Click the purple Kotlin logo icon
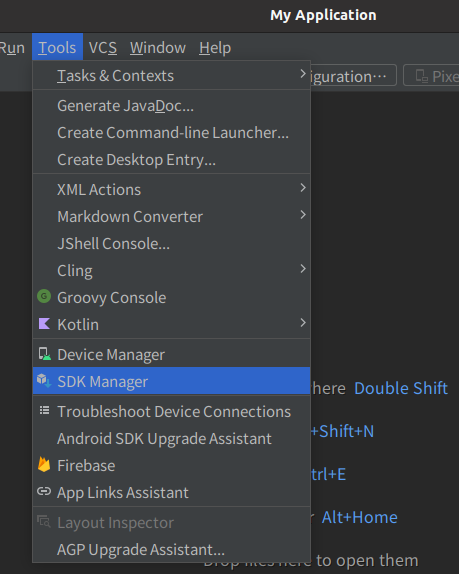 coord(44,324)
